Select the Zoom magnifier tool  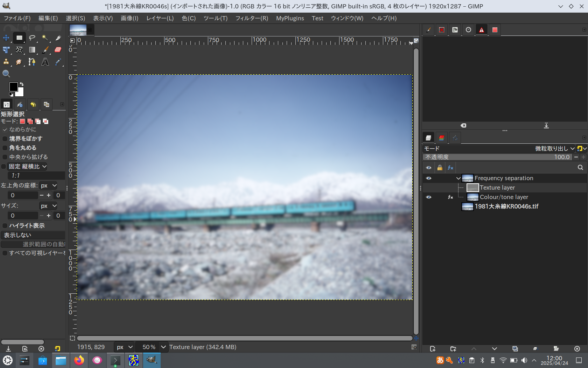6,74
